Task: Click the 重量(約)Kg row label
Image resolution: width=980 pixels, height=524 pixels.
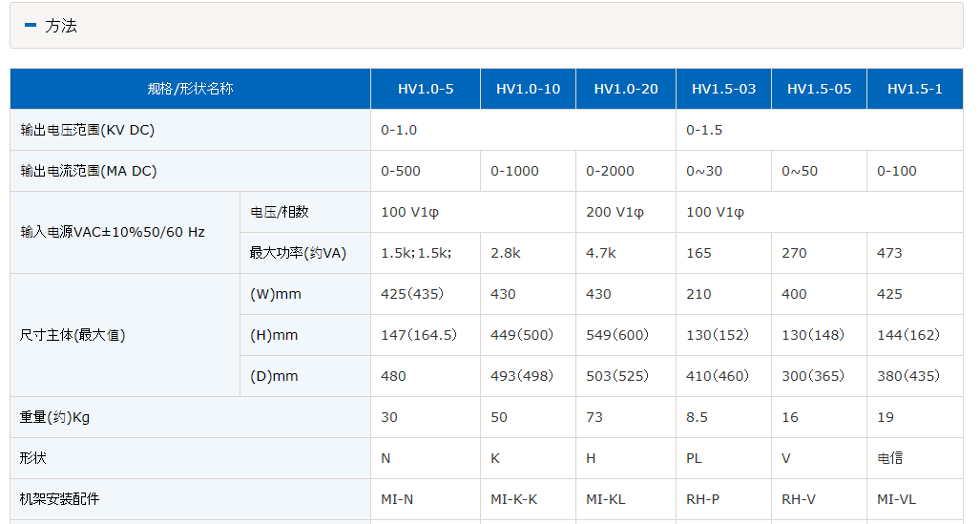Action: [x=55, y=417]
